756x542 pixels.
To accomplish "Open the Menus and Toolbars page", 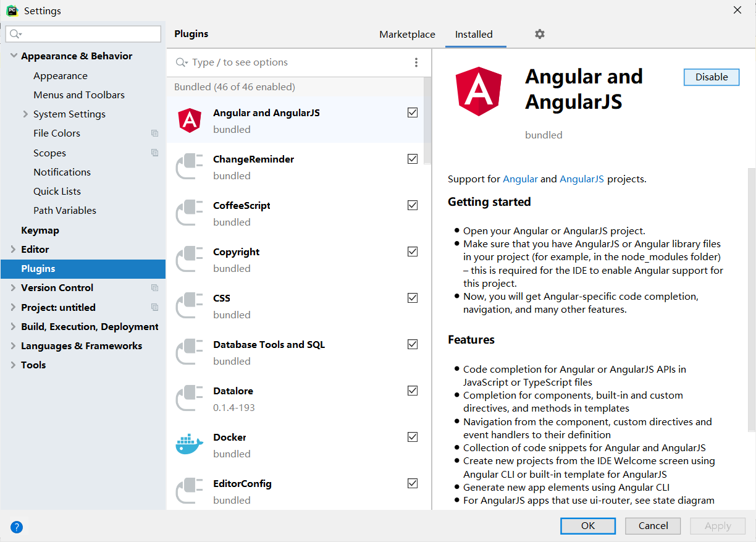I will [x=79, y=95].
